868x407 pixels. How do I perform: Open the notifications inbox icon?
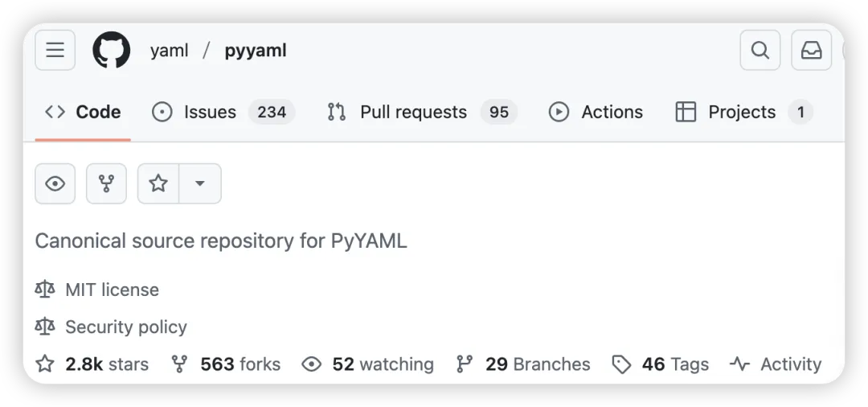pos(811,51)
